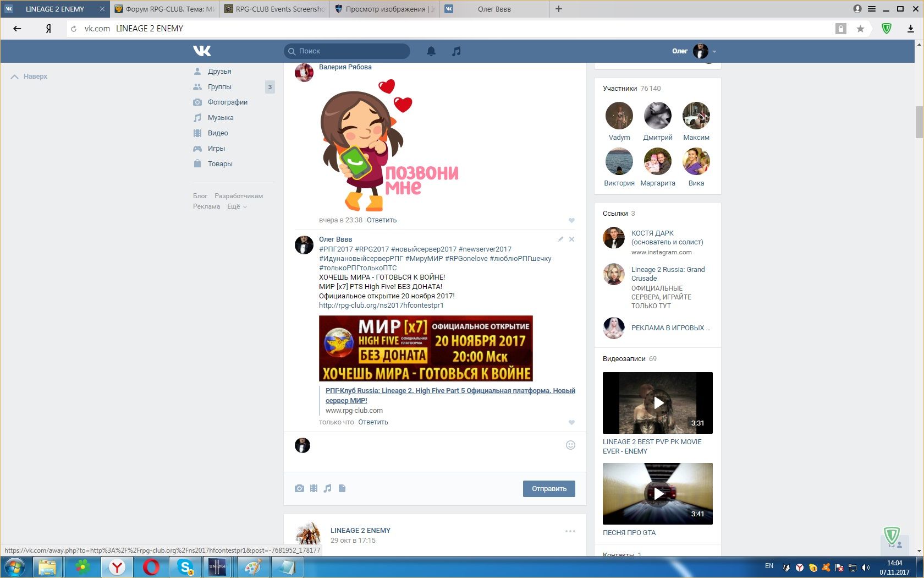This screenshot has height=578, width=924.
Task: Send the comment with Отправить
Action: tap(549, 489)
